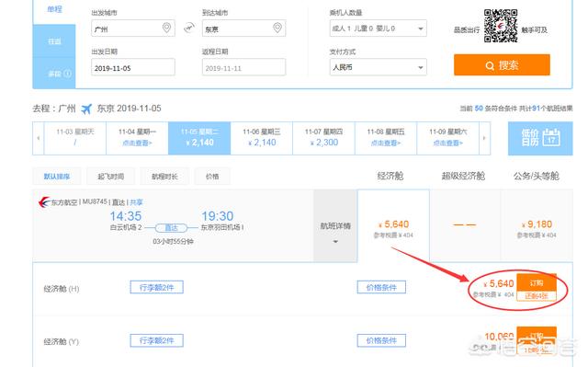This screenshot has height=367, width=588.
Task: Click 经济舱 column header
Action: (390, 176)
